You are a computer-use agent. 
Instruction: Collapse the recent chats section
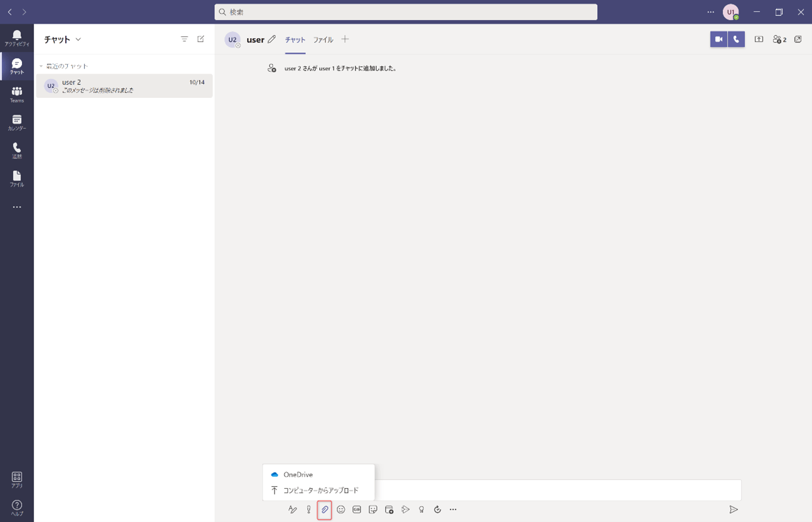41,66
